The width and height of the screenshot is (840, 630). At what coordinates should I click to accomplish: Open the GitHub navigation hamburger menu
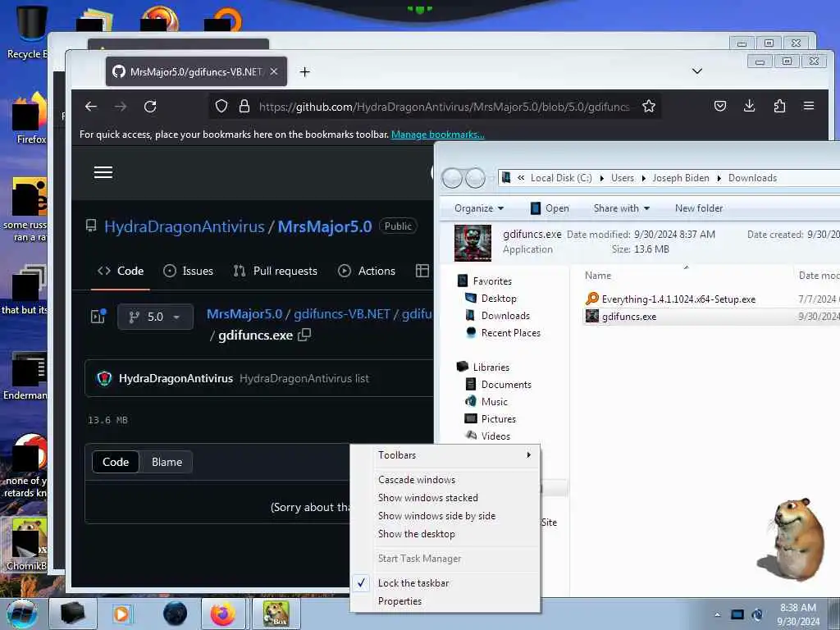click(103, 172)
